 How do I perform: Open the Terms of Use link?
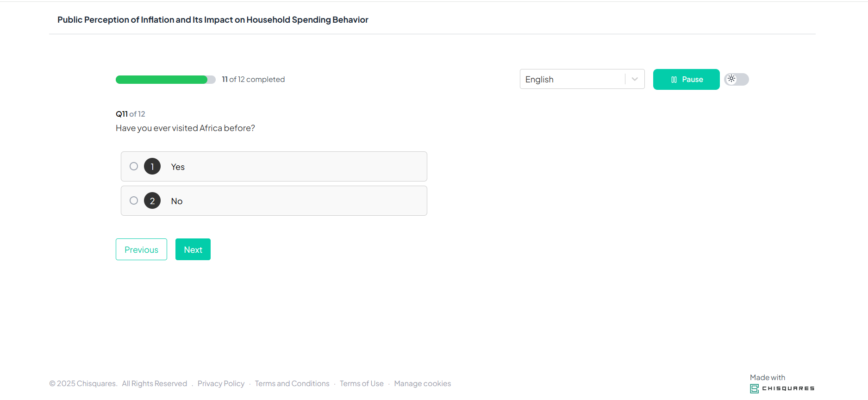(x=362, y=383)
